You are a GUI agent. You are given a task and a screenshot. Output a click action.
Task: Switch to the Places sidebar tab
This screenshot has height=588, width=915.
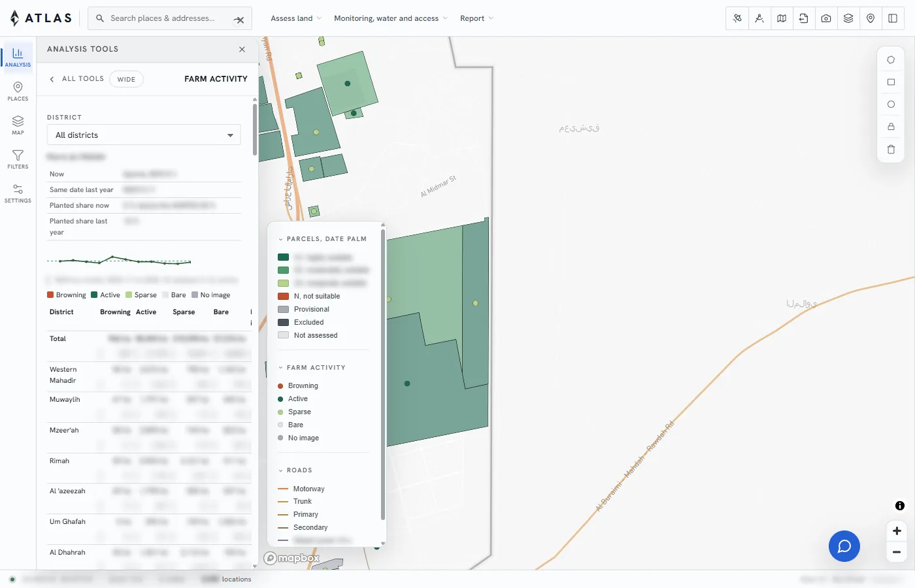18,91
